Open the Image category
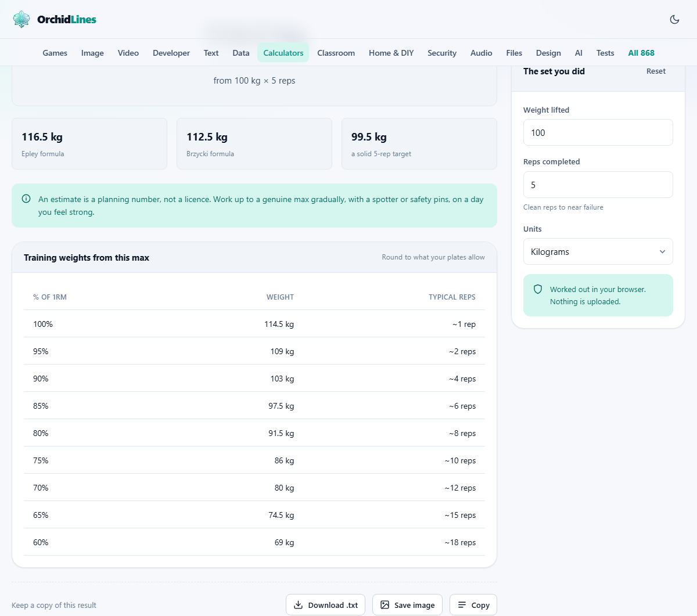Viewport: 697px width, 616px height. coord(92,53)
